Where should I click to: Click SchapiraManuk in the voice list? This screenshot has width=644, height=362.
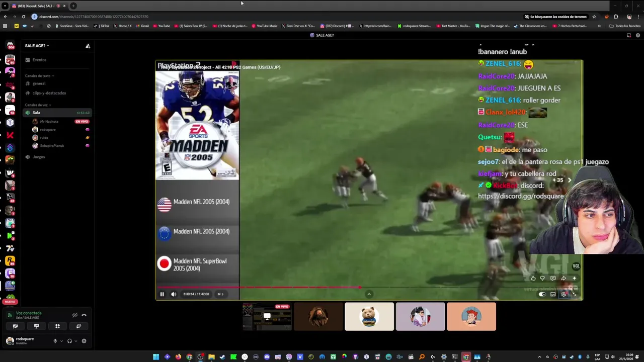pyautogui.click(x=51, y=146)
